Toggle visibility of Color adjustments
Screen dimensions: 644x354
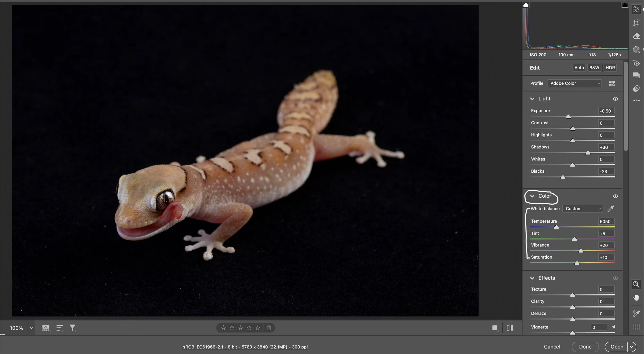pos(616,196)
